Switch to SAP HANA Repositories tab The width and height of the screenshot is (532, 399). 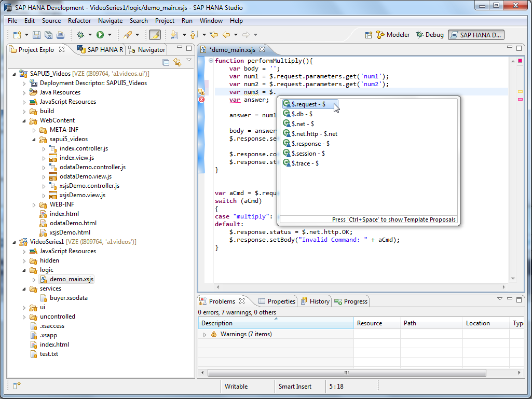pyautogui.click(x=100, y=50)
